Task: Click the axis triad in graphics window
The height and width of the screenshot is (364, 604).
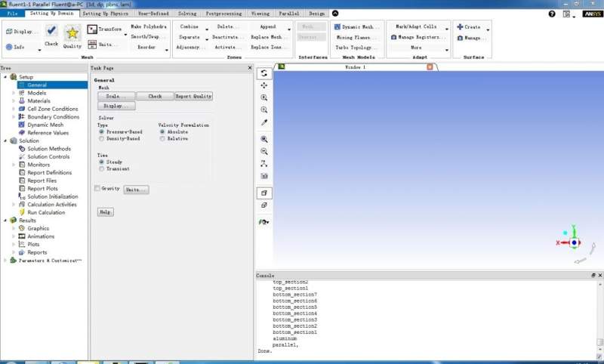Action: click(574, 242)
